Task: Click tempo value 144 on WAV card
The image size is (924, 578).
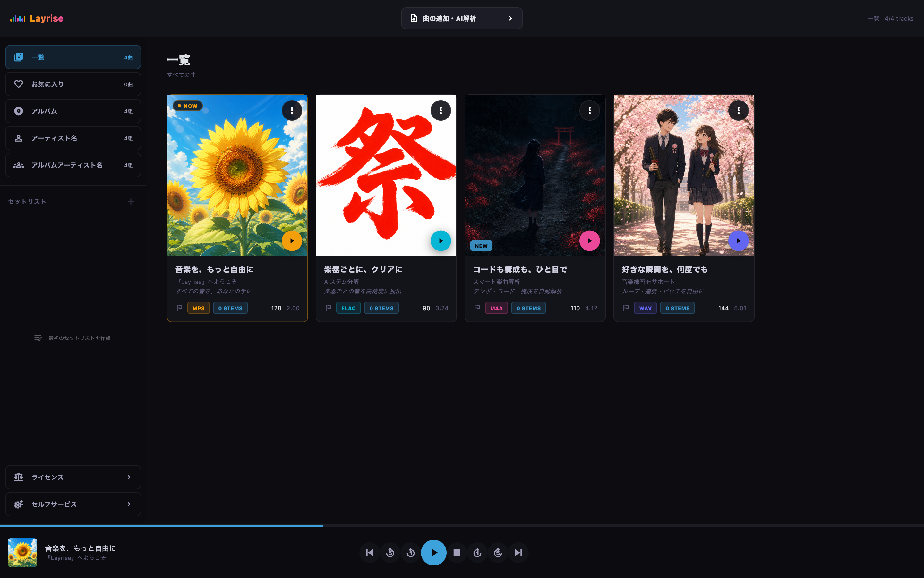Action: click(723, 308)
